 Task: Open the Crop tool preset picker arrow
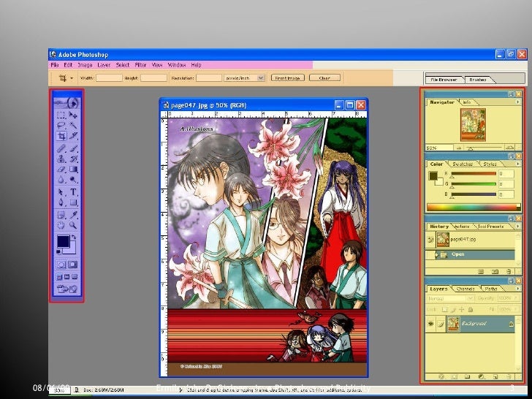click(72, 78)
